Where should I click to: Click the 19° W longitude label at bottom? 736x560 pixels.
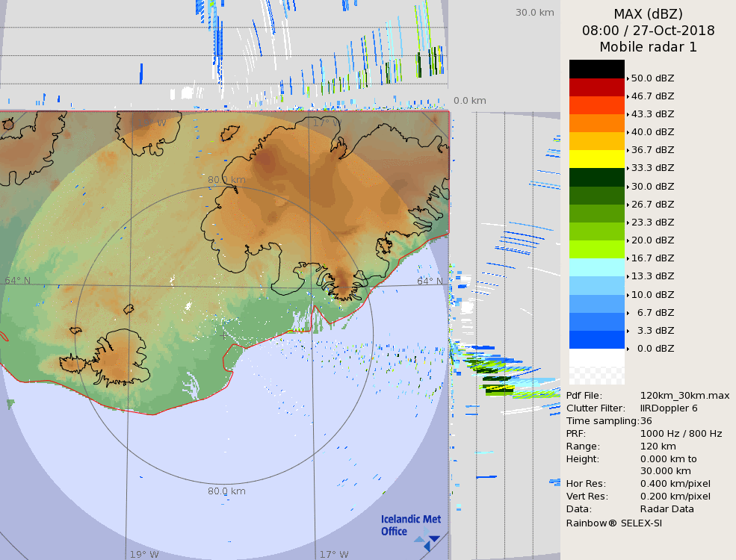(144, 554)
